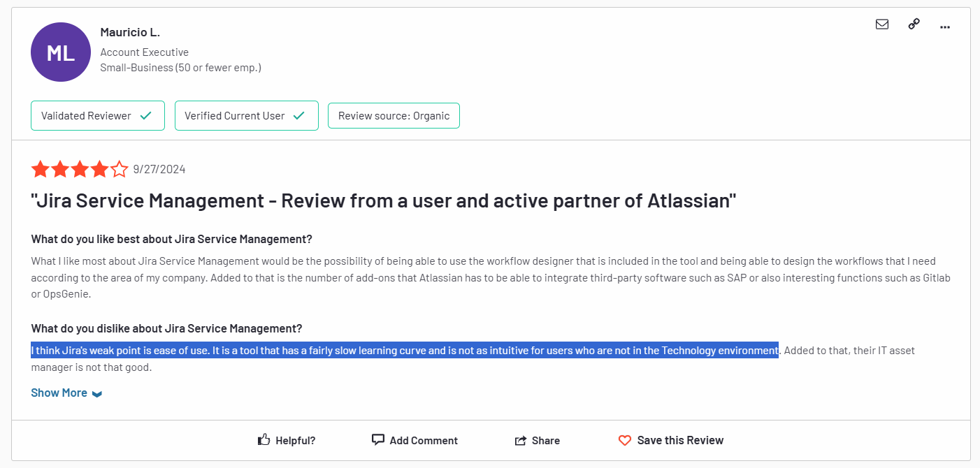The width and height of the screenshot is (980, 468).
Task: Open the three-dot more options menu
Action: pos(945,26)
